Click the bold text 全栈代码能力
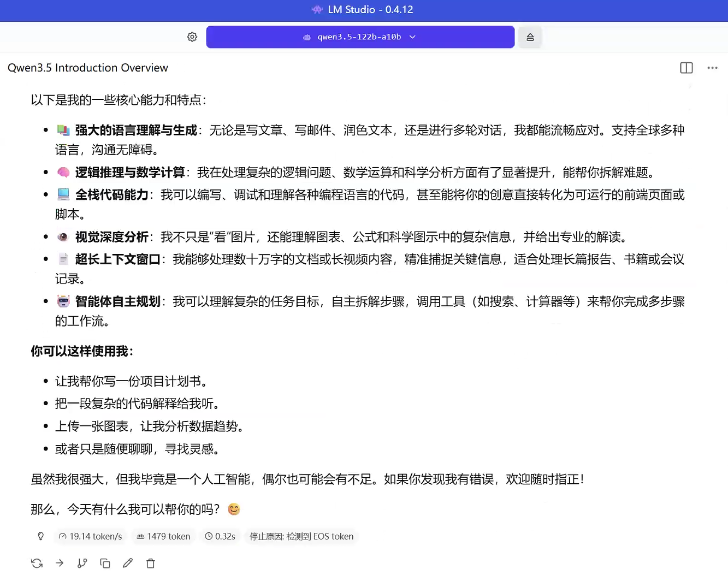728x575 pixels. (x=112, y=195)
